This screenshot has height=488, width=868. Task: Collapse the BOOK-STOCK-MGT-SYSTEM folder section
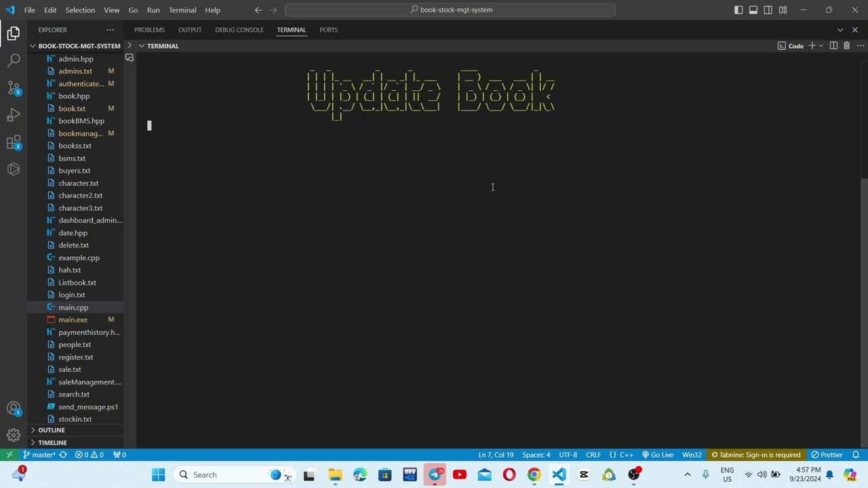75,46
